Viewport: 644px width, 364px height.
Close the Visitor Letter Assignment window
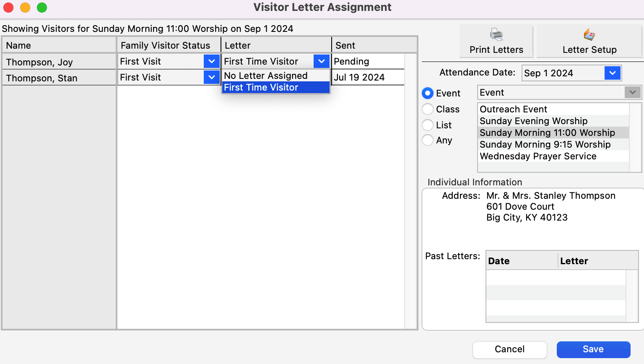(x=8, y=8)
